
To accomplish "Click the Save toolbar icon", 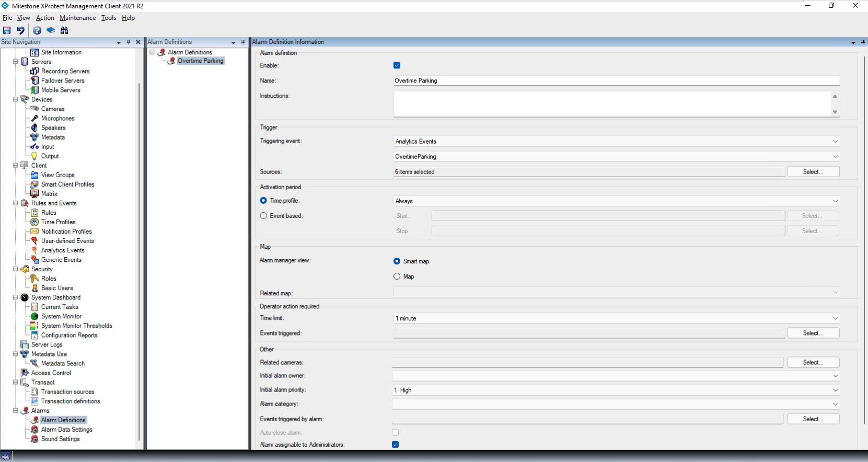I will tap(7, 30).
